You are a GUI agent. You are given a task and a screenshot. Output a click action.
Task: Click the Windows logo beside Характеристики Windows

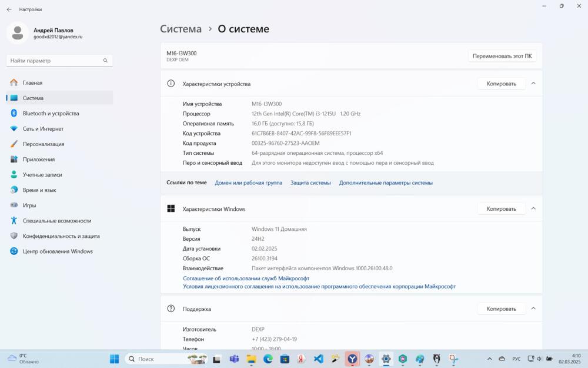(171, 208)
